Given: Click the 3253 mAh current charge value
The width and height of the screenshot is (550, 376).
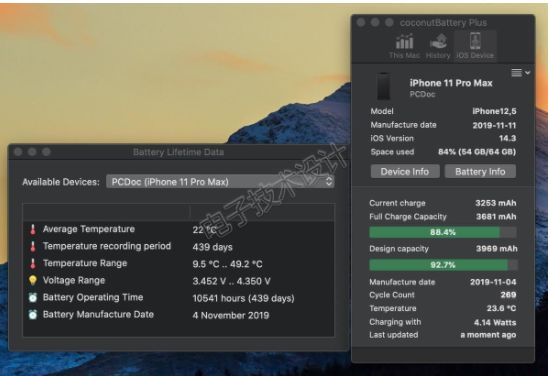Looking at the screenshot, I should (496, 203).
